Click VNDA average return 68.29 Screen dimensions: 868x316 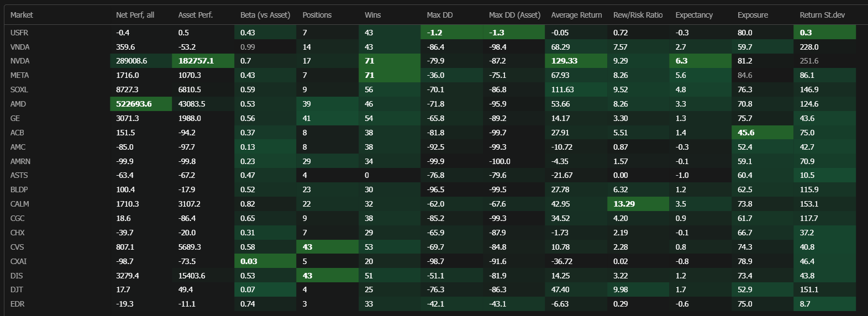pos(560,47)
